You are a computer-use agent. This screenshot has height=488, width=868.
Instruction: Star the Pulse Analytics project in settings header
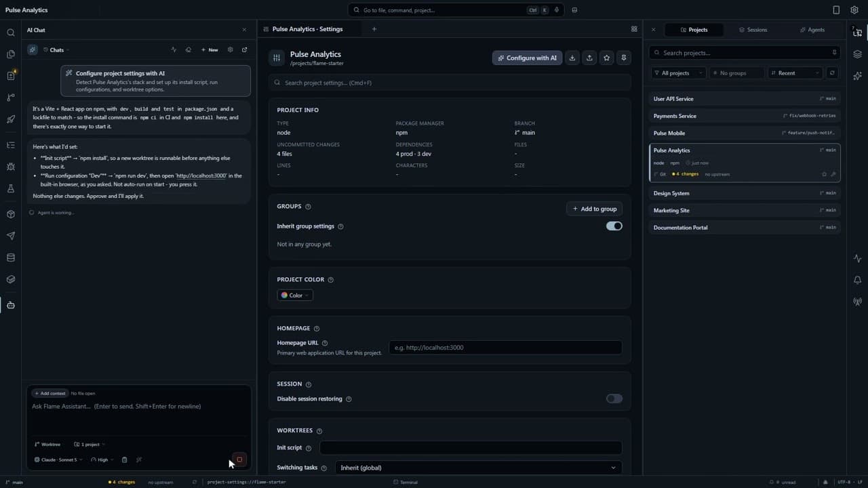tap(607, 58)
